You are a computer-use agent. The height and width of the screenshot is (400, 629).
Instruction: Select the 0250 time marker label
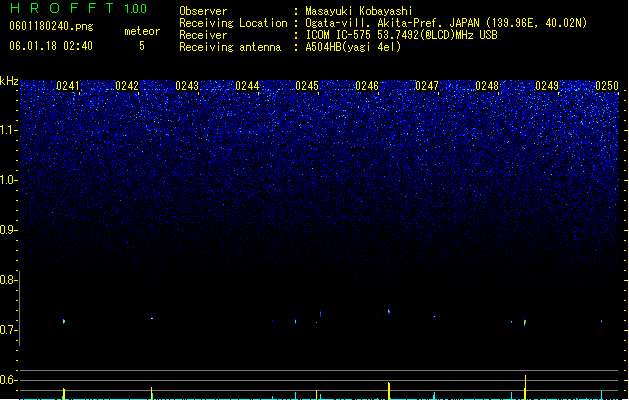607,86
